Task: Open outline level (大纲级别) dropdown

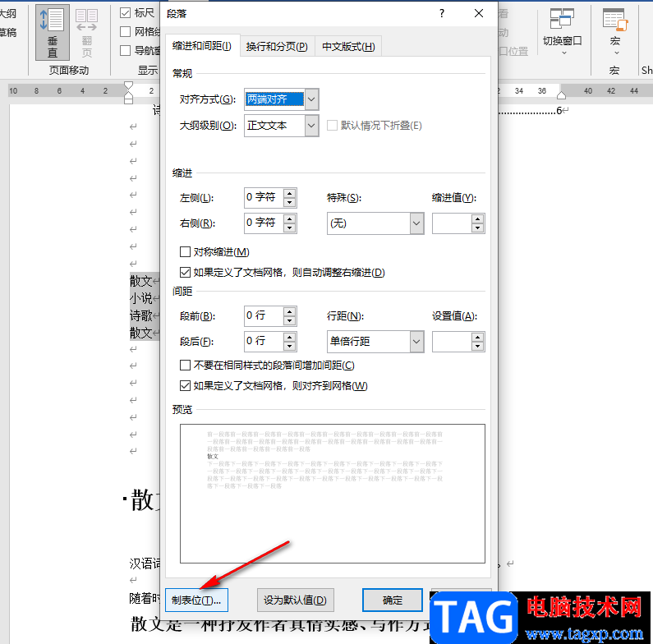Action: 311,126
